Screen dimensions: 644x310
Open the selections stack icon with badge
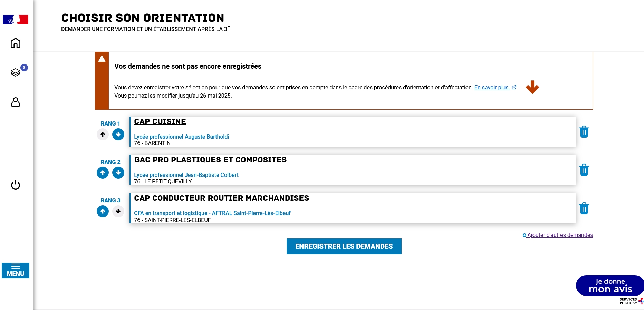pos(16,72)
